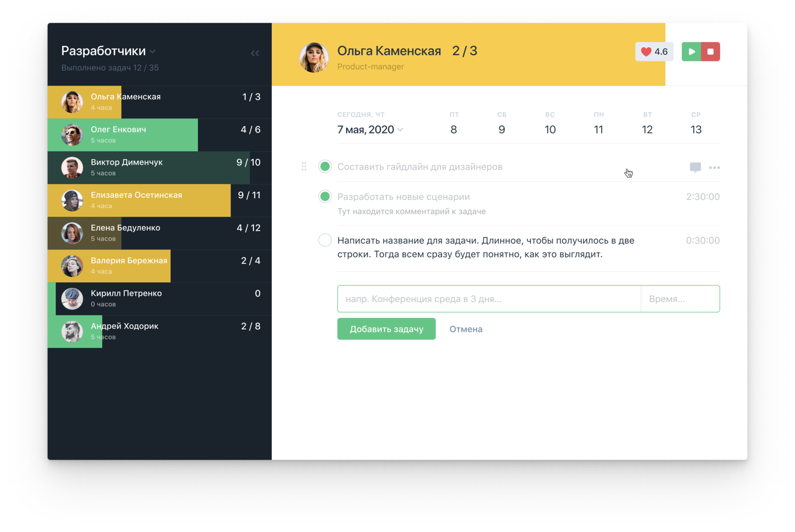This screenshot has width=795, height=532.
Task: Focus the task name input field
Action: [x=489, y=298]
